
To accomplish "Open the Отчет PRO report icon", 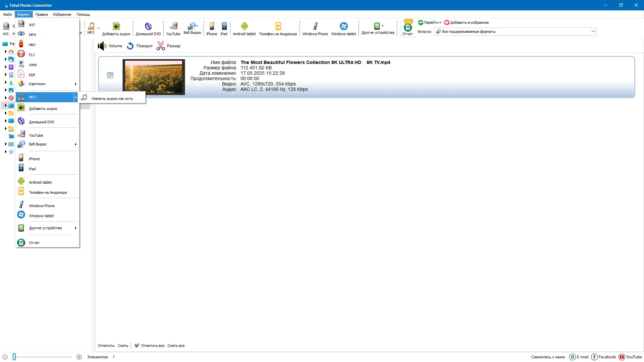I will tap(408, 27).
